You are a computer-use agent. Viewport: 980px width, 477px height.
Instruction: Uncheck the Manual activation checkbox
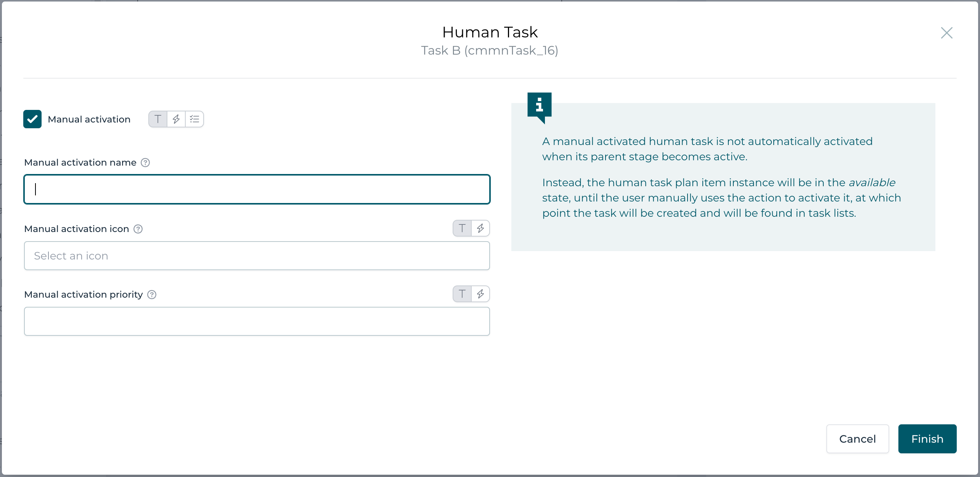(32, 119)
